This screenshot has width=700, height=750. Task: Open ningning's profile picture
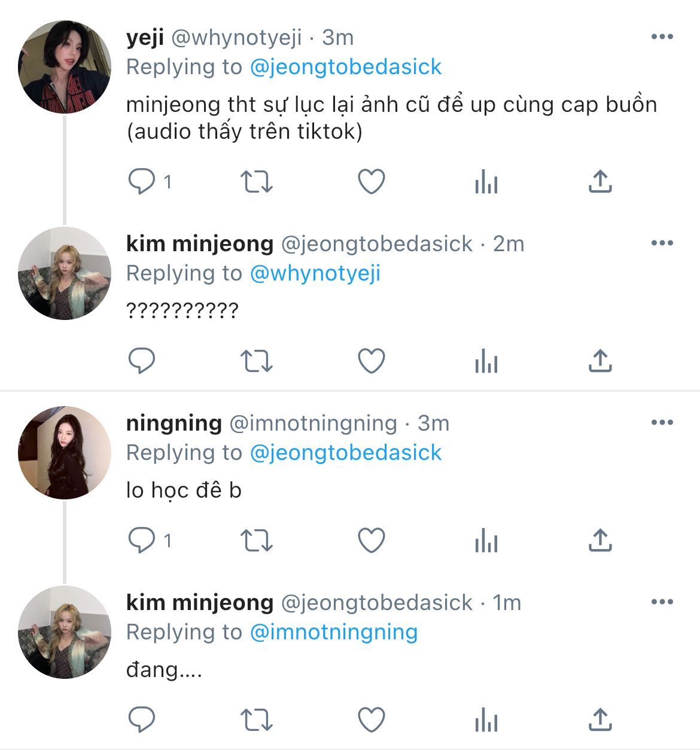tap(65, 453)
